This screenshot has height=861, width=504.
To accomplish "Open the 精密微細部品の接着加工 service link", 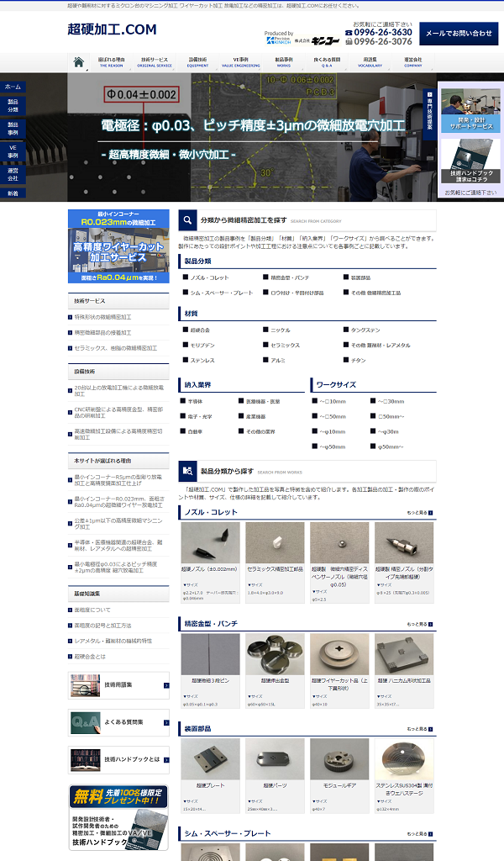I will (x=103, y=333).
